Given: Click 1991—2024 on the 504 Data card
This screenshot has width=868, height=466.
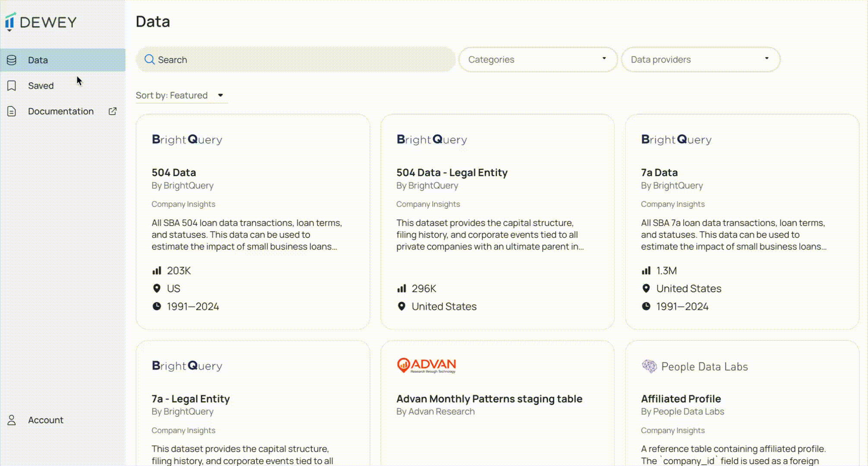Looking at the screenshot, I should [x=193, y=306].
